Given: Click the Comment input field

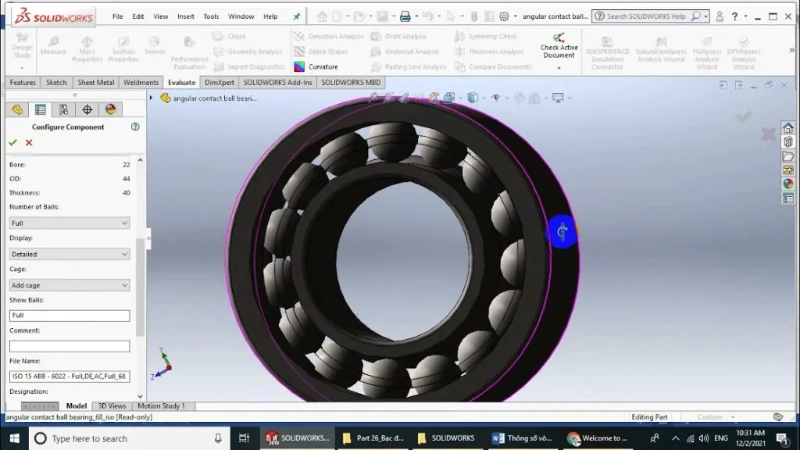Looking at the screenshot, I should click(70, 346).
